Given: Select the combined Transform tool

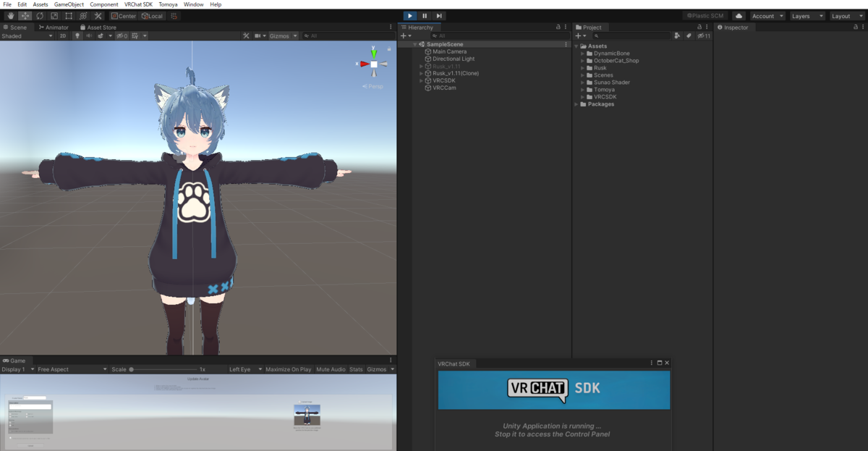Looking at the screenshot, I should pyautogui.click(x=83, y=16).
